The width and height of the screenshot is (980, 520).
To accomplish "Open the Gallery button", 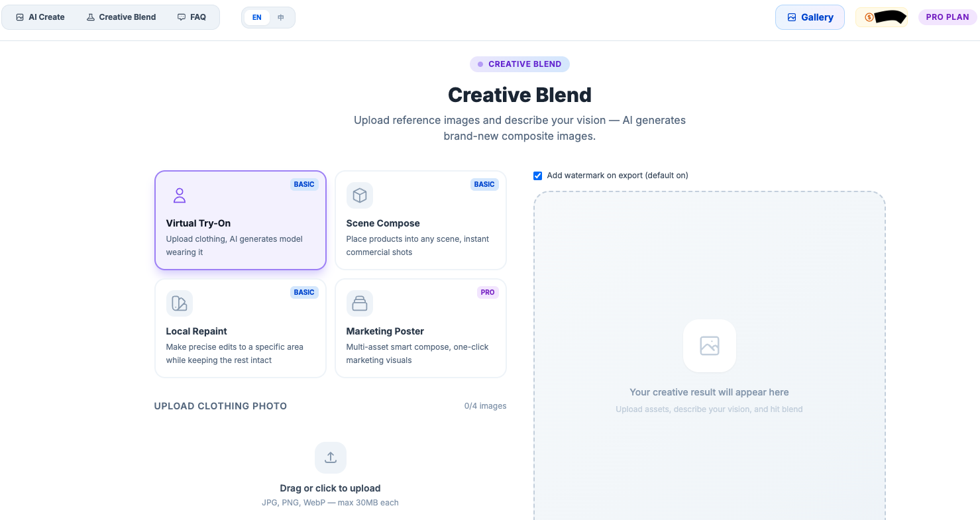I will [810, 17].
